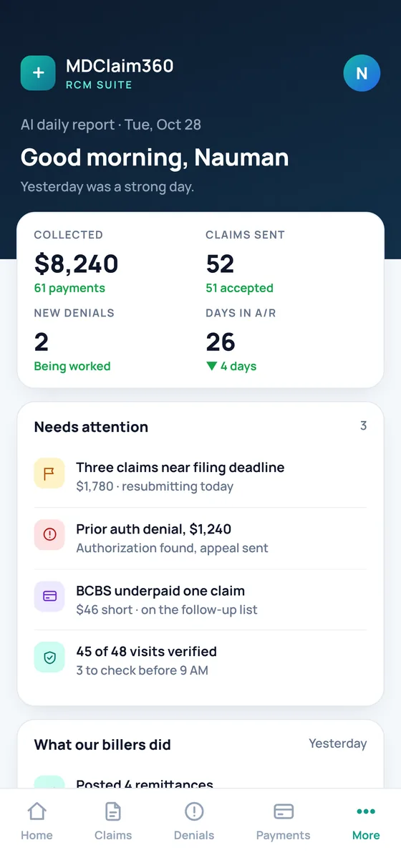Go to the Home tab

tap(37, 821)
